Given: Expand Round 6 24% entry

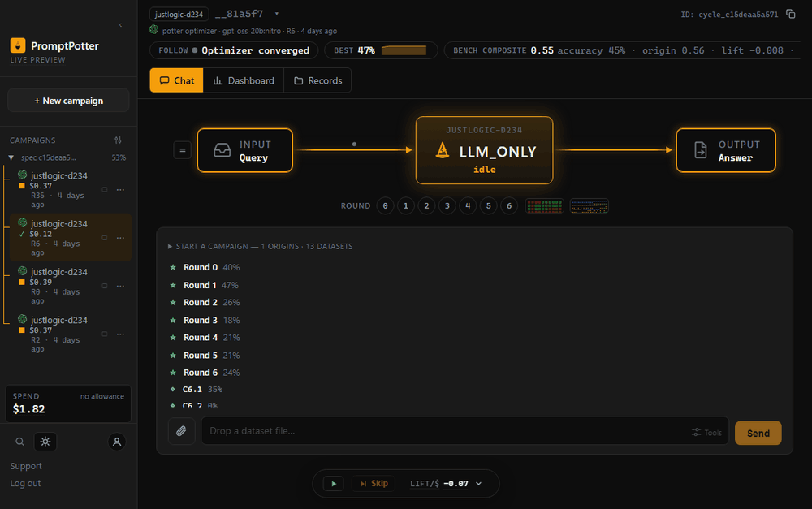Looking at the screenshot, I should pyautogui.click(x=205, y=373).
